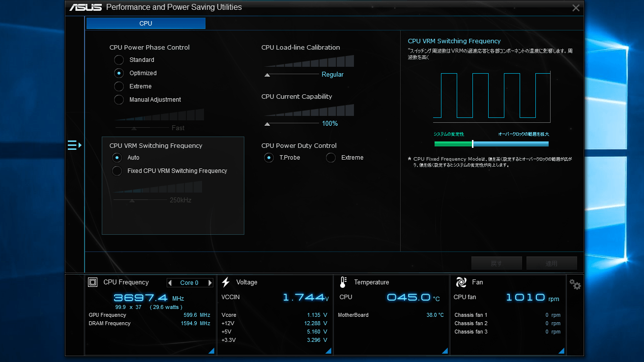This screenshot has height=362, width=644.
Task: Click the Vcore 1.135 V value
Action: pos(314,315)
